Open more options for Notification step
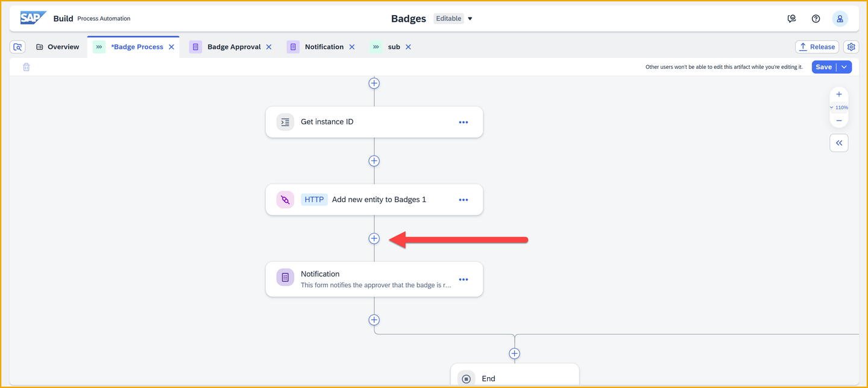 pos(464,279)
